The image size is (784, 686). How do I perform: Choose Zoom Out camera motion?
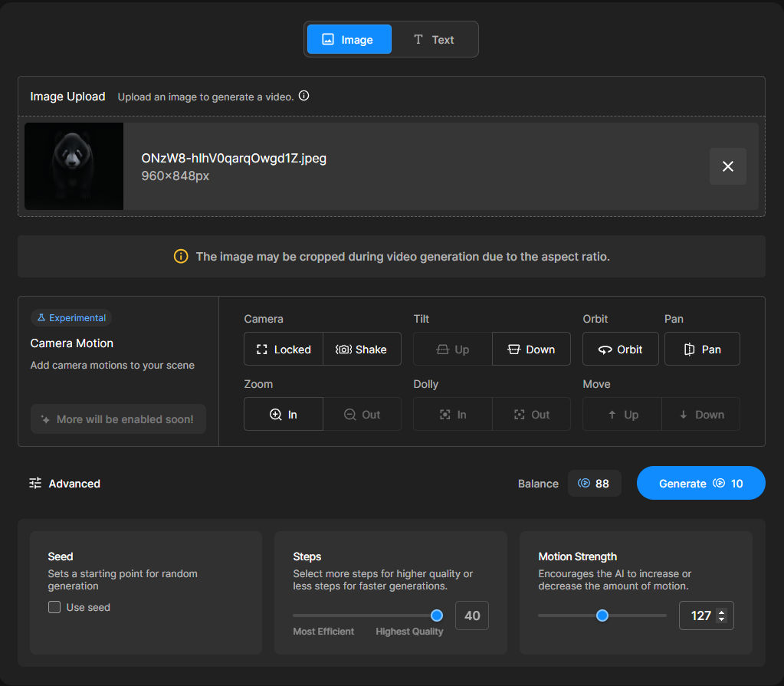click(362, 415)
